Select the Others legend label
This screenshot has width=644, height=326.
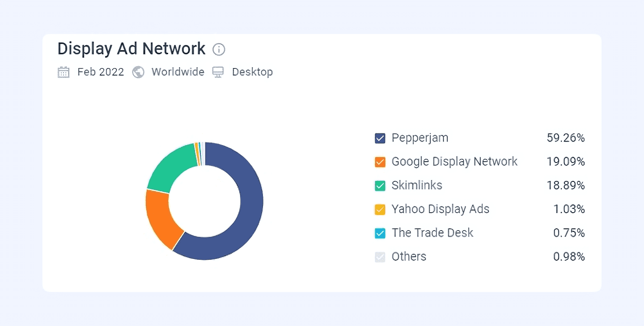(409, 257)
